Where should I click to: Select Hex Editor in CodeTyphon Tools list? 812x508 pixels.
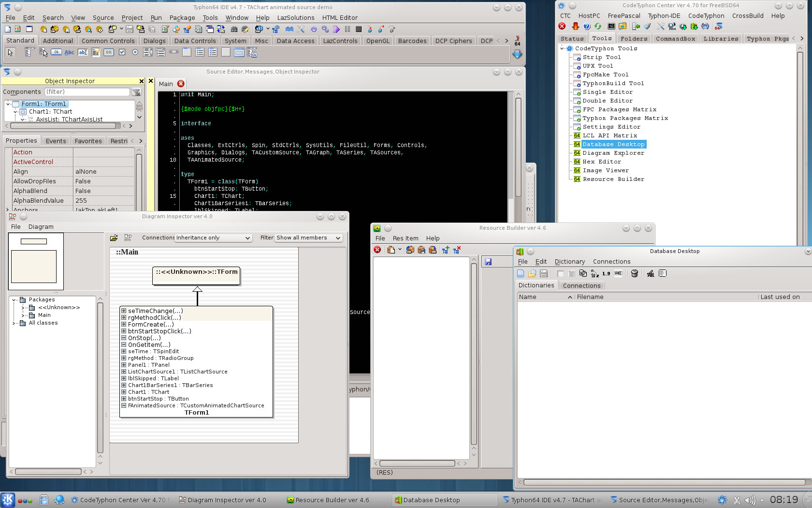click(602, 162)
